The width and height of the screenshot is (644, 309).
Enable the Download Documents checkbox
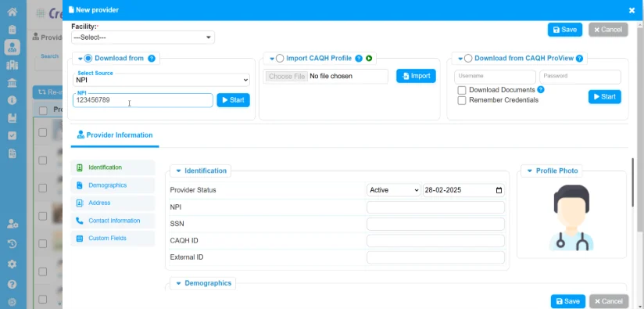[x=462, y=90]
